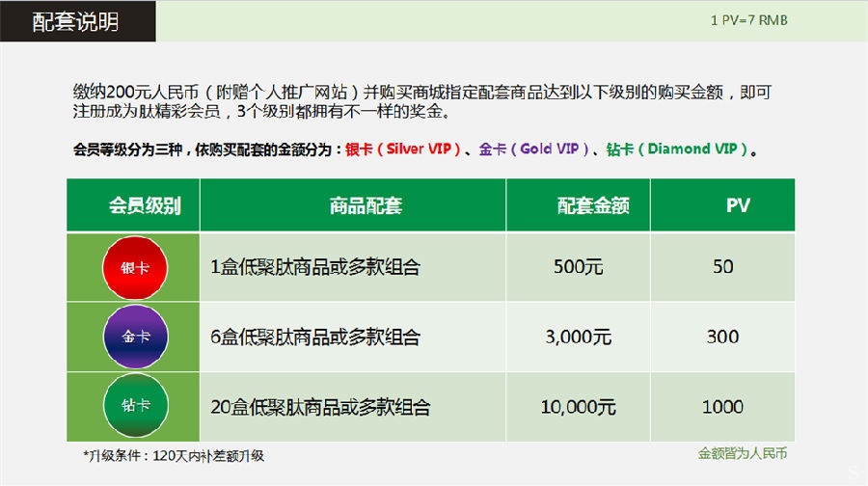Viewport: 868px width, 486px height.
Task: Select the 配套说明 title banner
Action: [77, 21]
